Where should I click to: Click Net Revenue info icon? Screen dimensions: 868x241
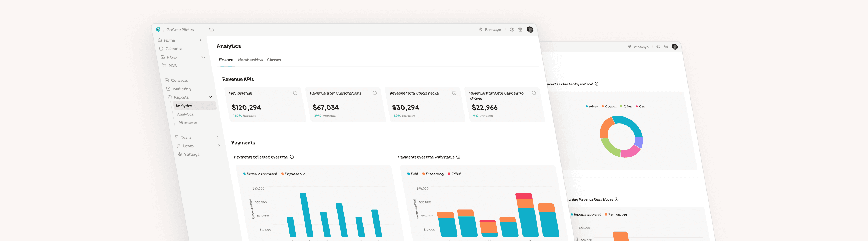[295, 93]
